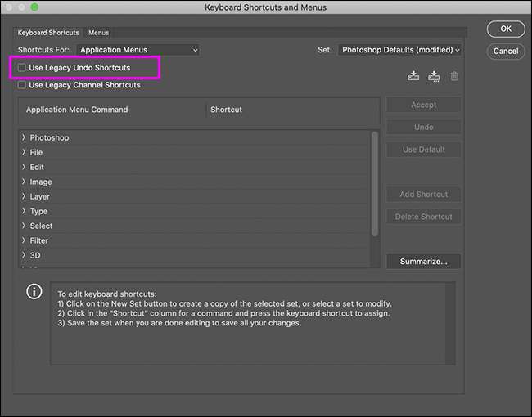Viewport: 532px width, 417px height.
Task: Expand the Filter command group
Action: (x=24, y=240)
